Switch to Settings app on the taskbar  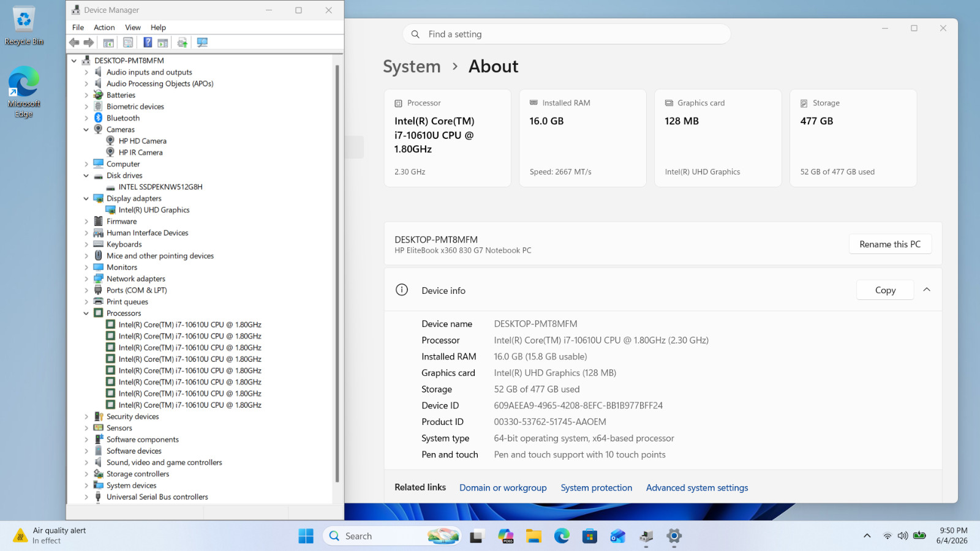click(674, 536)
